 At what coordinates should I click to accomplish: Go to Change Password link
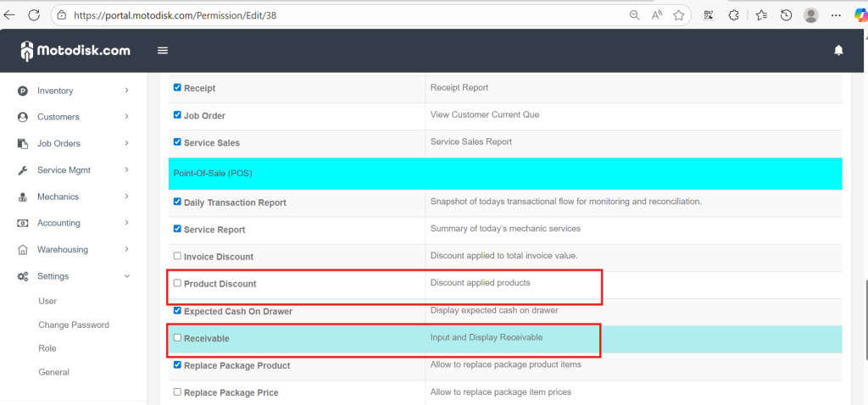coord(74,325)
